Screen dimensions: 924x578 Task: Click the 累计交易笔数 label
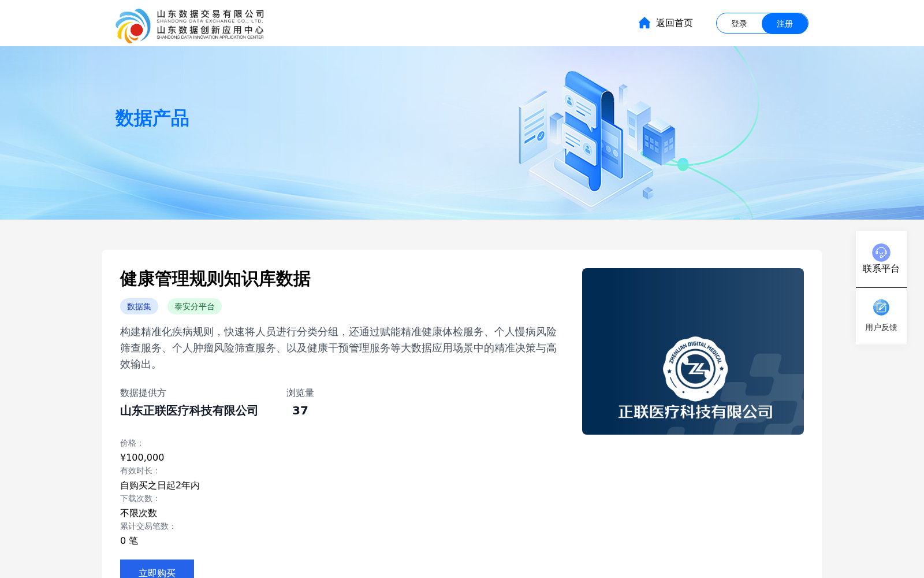pos(148,526)
